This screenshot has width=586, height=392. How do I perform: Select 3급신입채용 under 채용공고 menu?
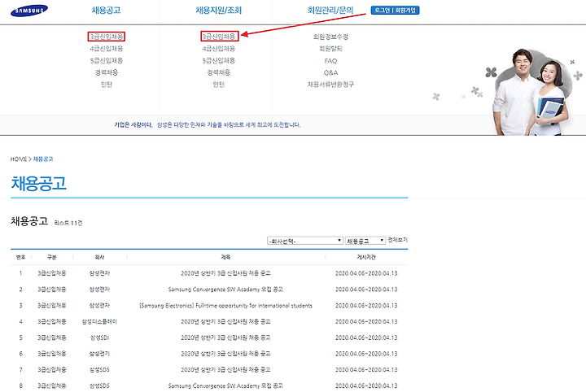click(x=107, y=37)
